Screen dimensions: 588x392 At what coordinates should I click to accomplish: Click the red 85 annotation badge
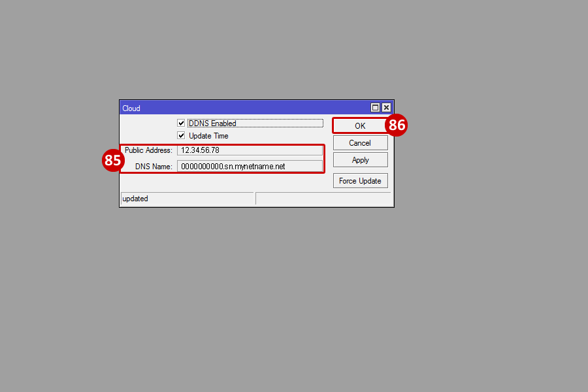(113, 160)
